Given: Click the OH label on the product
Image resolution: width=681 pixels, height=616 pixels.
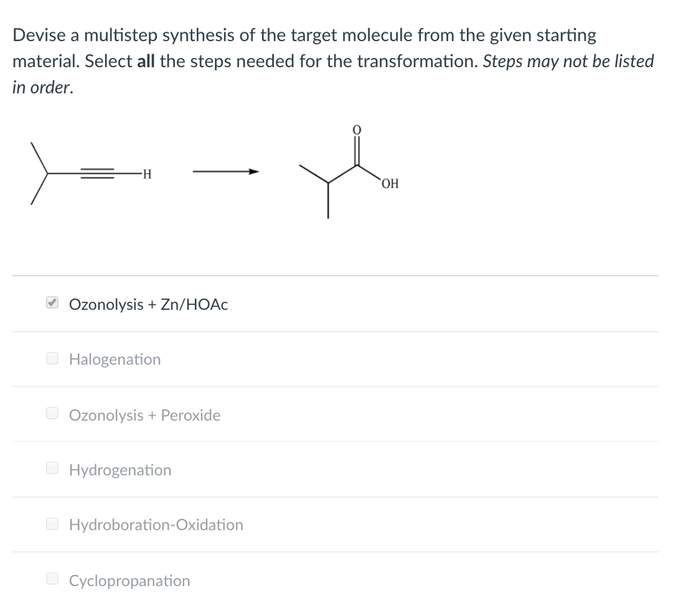Looking at the screenshot, I should [390, 183].
